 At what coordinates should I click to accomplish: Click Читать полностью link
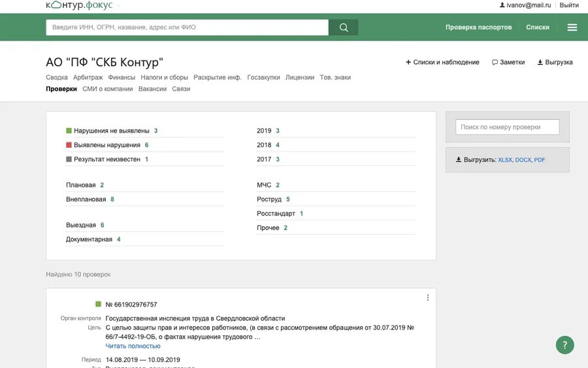(x=133, y=346)
